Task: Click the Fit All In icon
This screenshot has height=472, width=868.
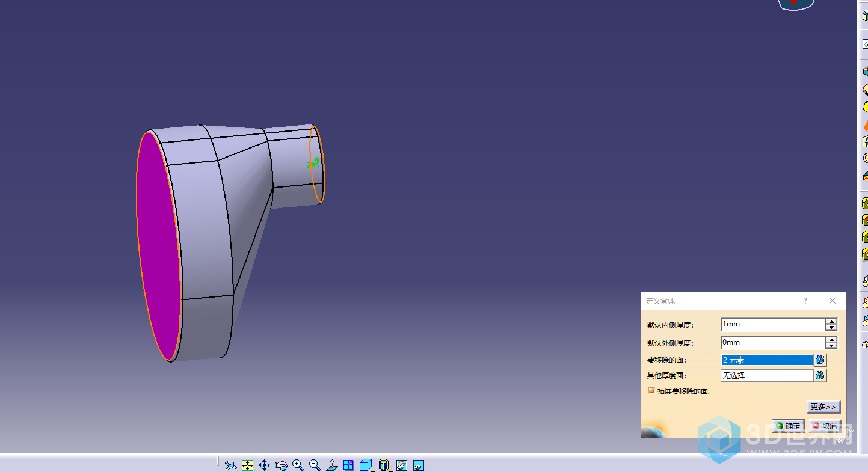Action: click(247, 465)
